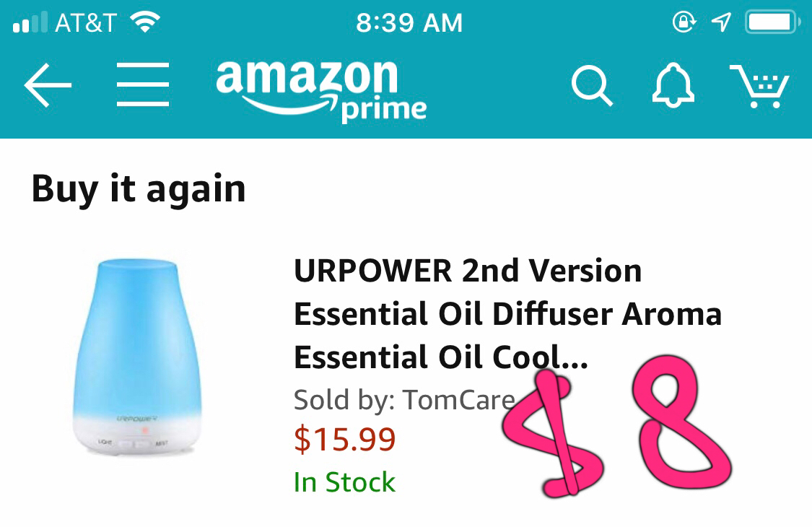Tap the cellular signal bars
This screenshot has width=812, height=527.
30,23
